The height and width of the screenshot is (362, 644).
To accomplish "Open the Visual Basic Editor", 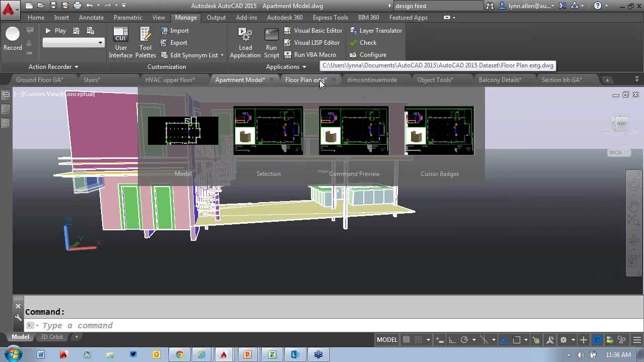I will coord(313,31).
